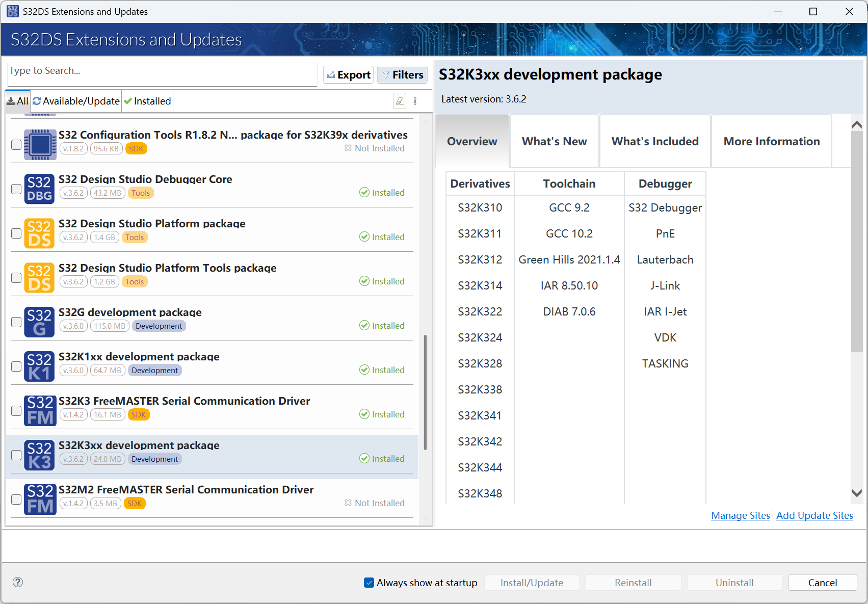Click the S32DS Platform Tools package icon
The width and height of the screenshot is (868, 604).
tap(40, 277)
